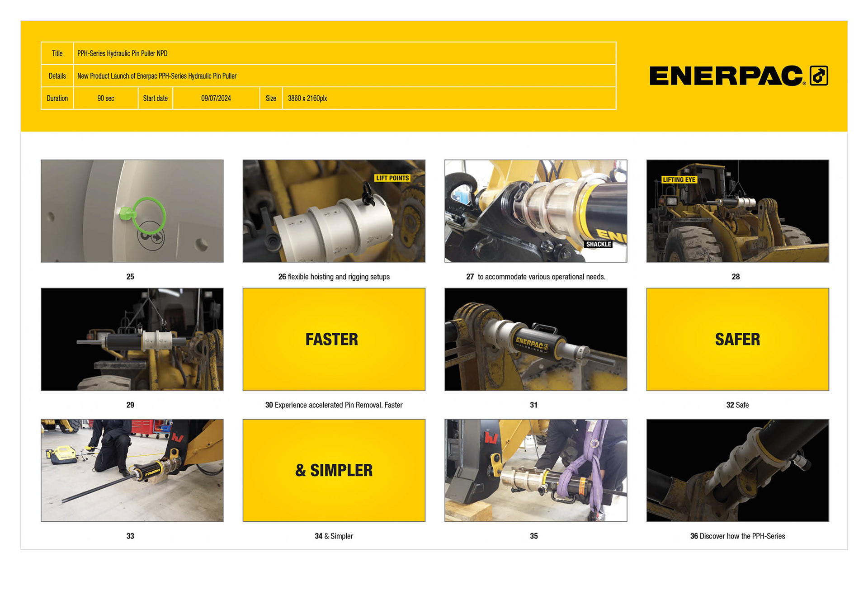The image size is (868, 614).
Task: Click the 90 sec duration value
Action: click(x=106, y=98)
